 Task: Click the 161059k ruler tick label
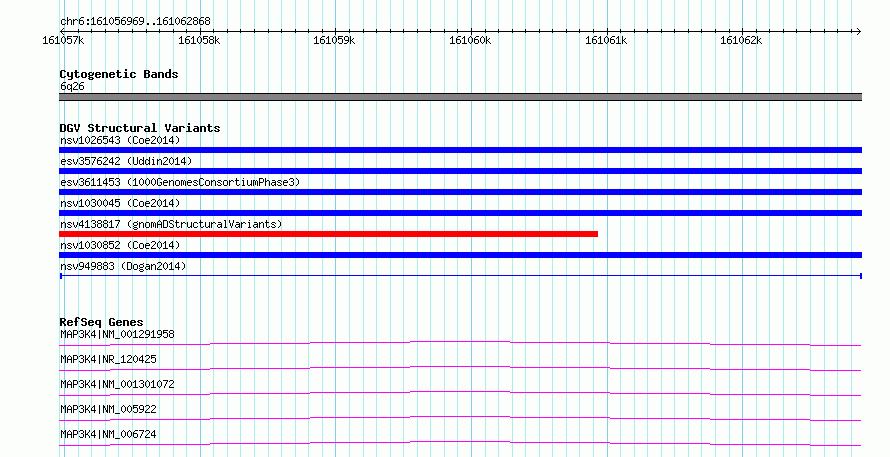pos(334,40)
